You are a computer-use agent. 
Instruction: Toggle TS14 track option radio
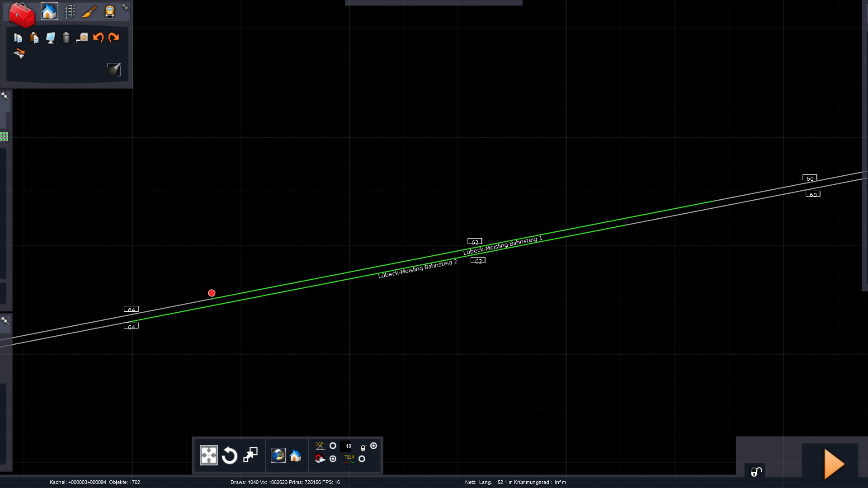[x=362, y=459]
